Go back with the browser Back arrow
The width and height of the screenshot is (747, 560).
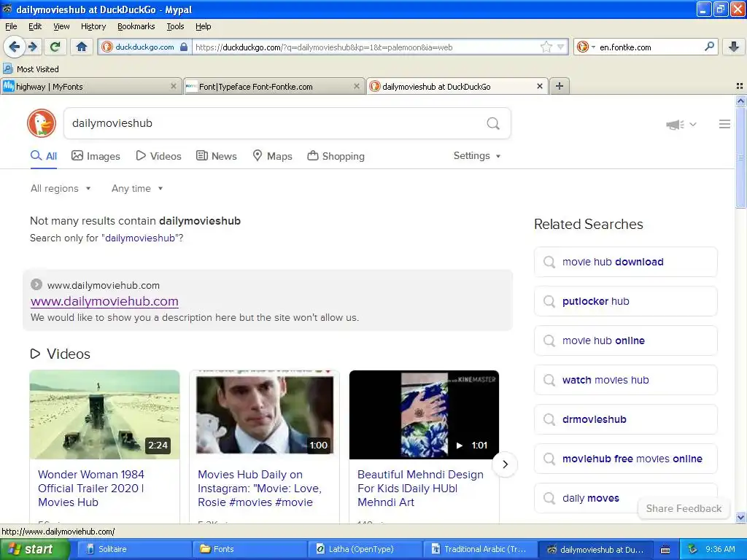pos(15,47)
